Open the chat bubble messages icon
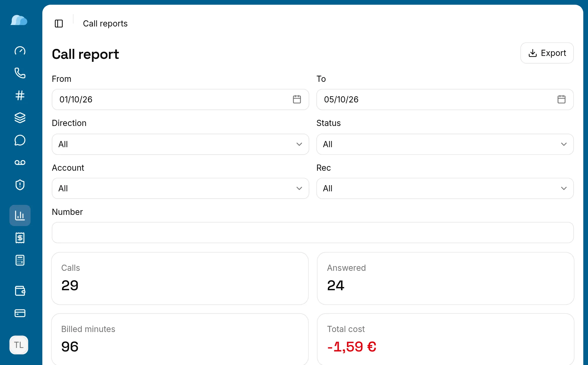 20,140
